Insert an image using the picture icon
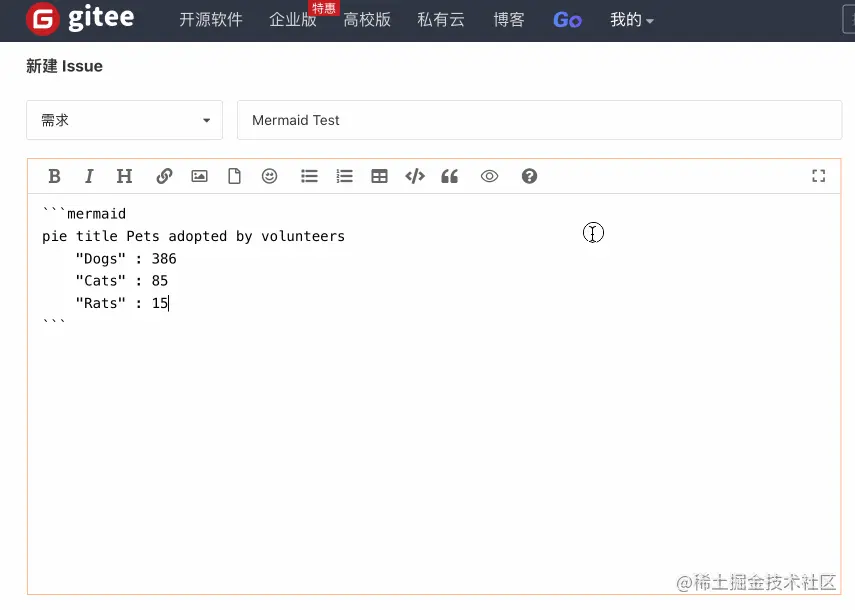855x610 pixels. pyautogui.click(x=200, y=176)
